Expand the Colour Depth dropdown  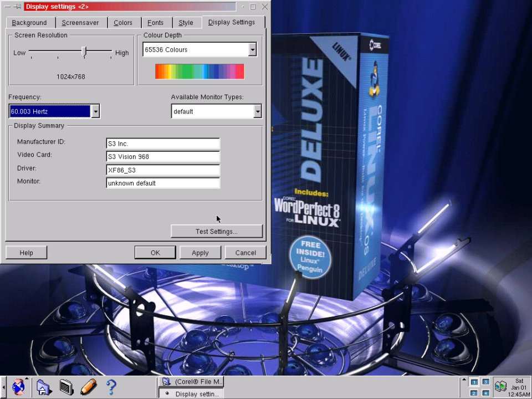[253, 50]
